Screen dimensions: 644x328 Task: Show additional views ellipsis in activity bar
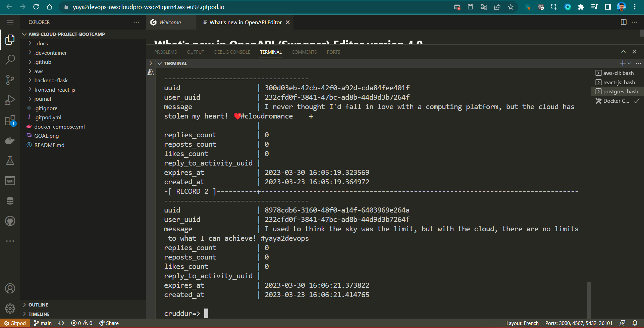click(x=10, y=241)
